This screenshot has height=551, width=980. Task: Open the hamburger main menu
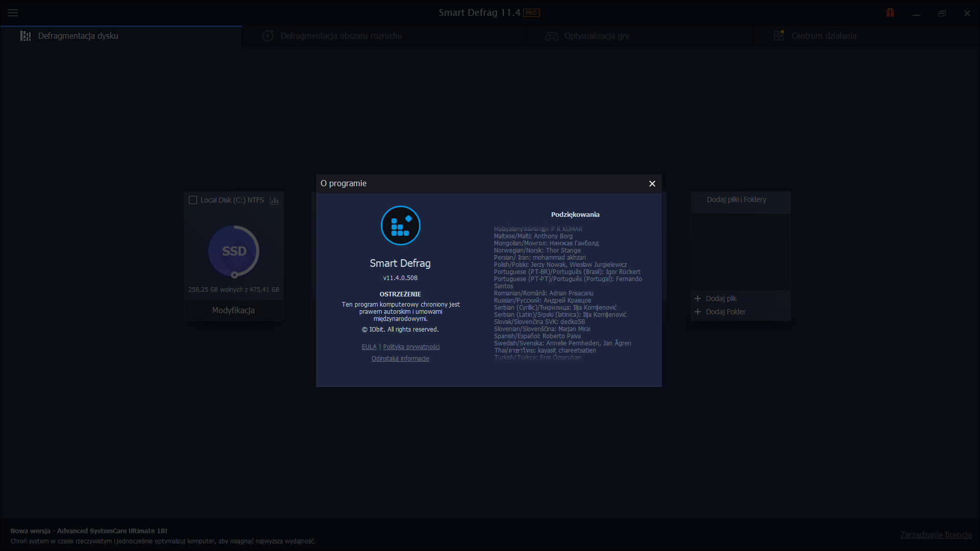click(13, 13)
